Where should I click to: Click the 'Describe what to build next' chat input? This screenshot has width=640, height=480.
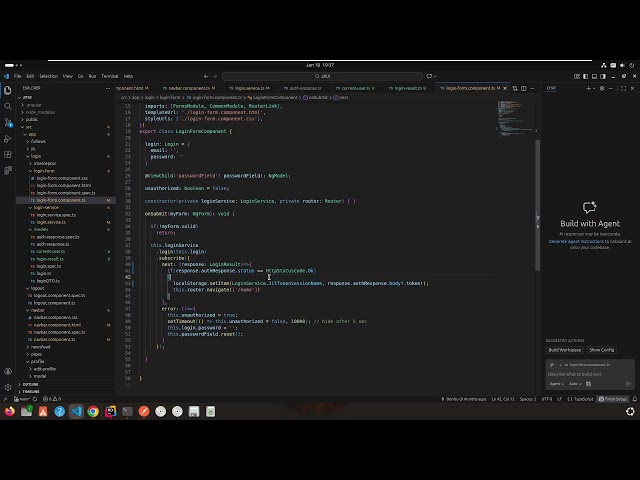[x=574, y=374]
